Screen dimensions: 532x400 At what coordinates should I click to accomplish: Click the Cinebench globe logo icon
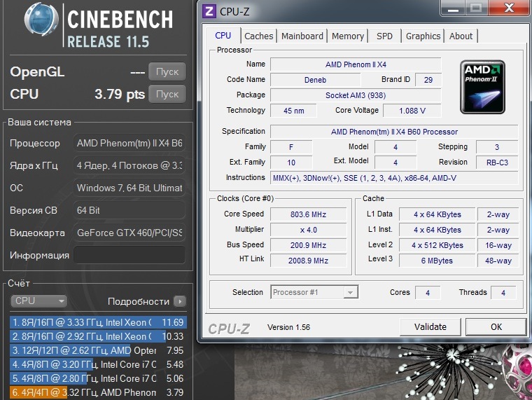tap(41, 20)
